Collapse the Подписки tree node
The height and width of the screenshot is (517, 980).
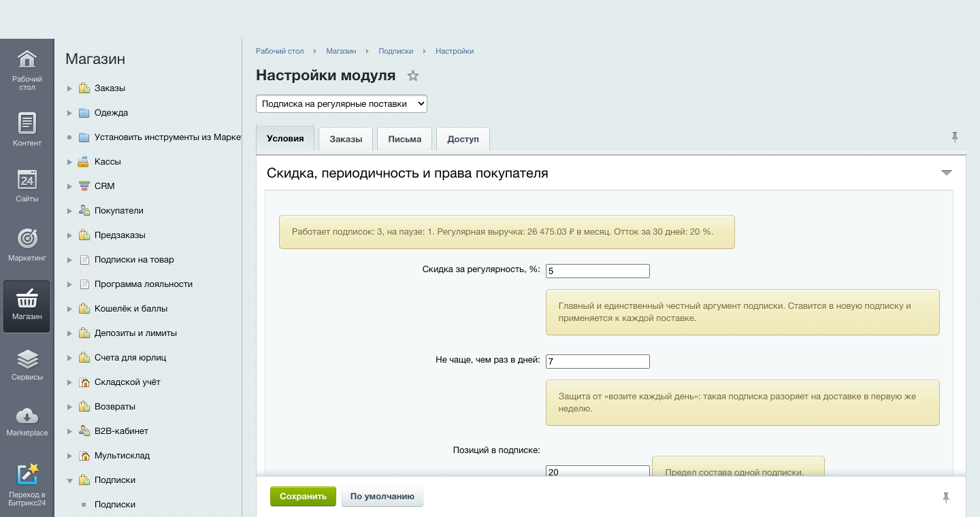click(x=69, y=480)
